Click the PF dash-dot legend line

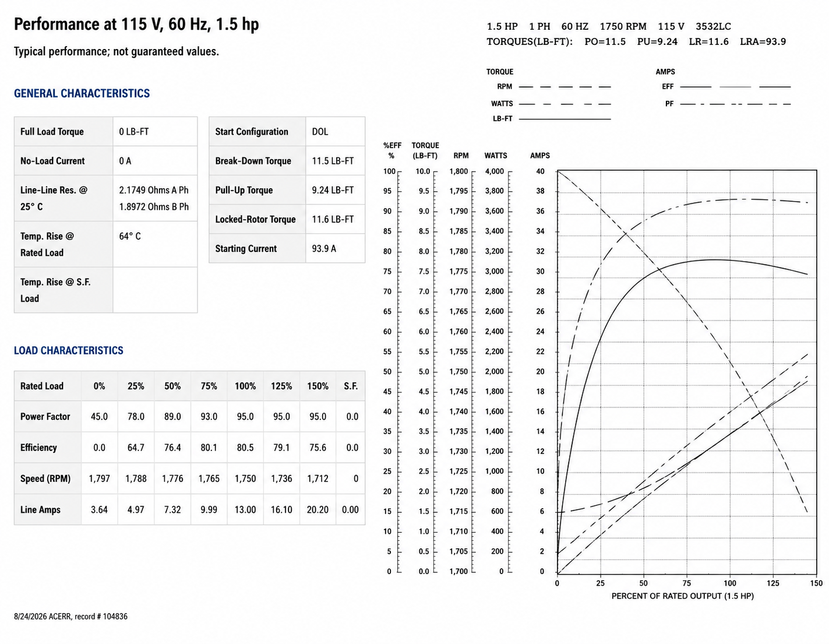click(735, 104)
